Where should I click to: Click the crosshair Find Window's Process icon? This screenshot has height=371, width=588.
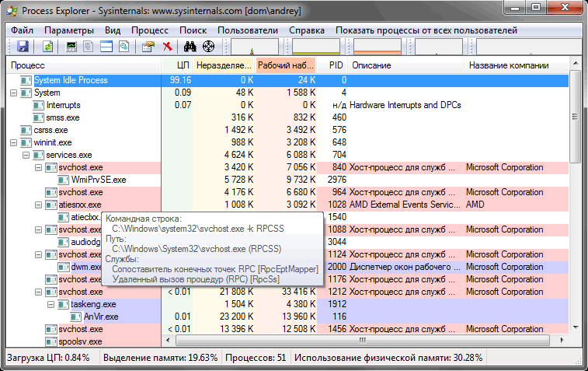point(207,47)
